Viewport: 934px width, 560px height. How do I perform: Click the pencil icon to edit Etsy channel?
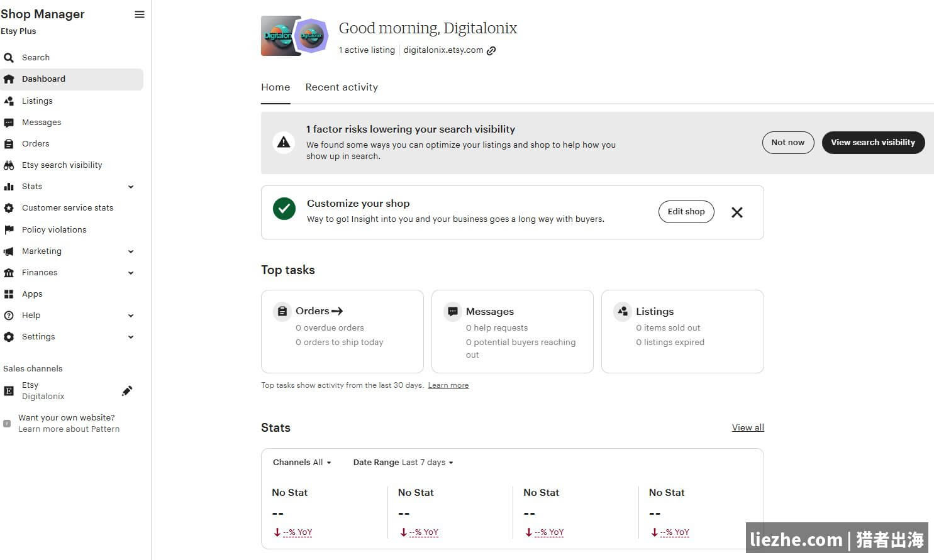[x=127, y=391]
